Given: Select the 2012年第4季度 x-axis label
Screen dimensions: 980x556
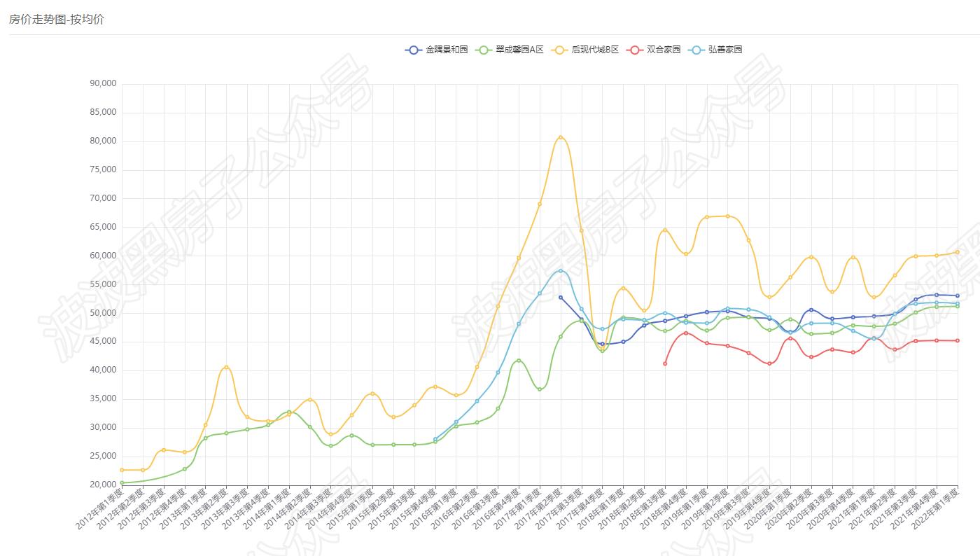Looking at the screenshot, I should pyautogui.click(x=162, y=508).
